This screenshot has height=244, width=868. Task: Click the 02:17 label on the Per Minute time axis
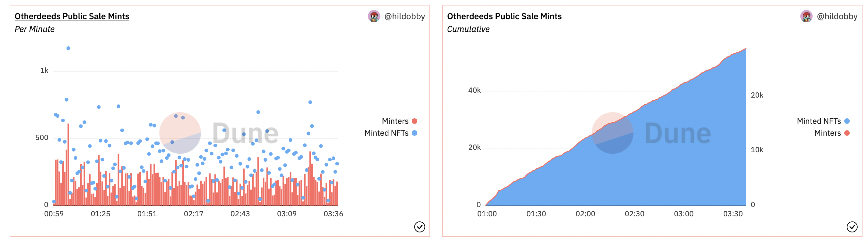(x=193, y=213)
